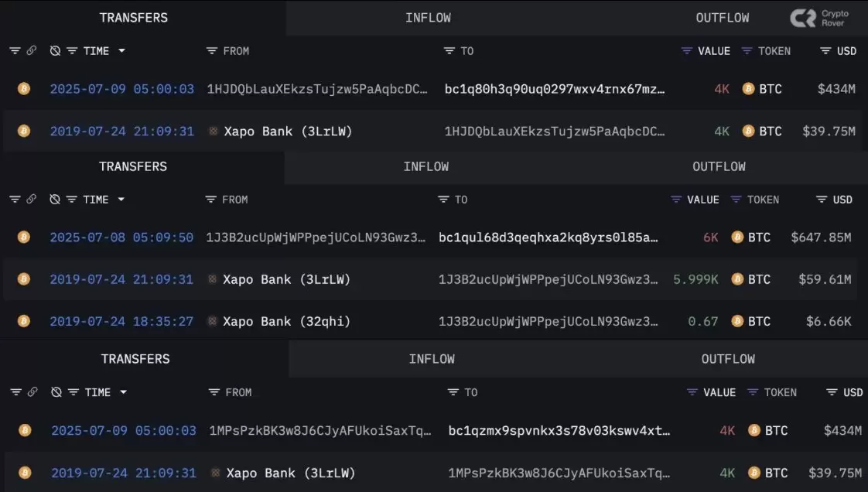This screenshot has height=492, width=868.
Task: Open the TO filter icon in top panel
Action: 449,51
